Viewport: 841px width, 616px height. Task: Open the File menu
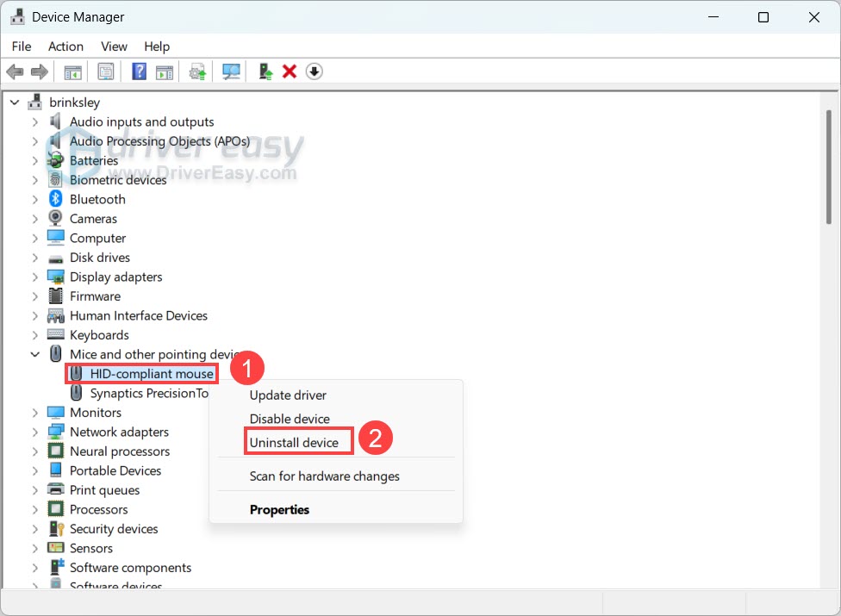pos(22,47)
